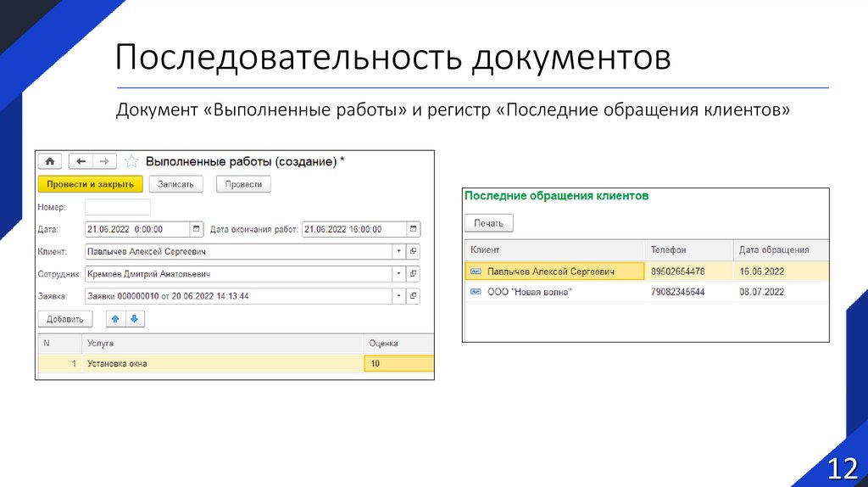
Task: Expand the Клиент dropdown list
Action: point(399,251)
